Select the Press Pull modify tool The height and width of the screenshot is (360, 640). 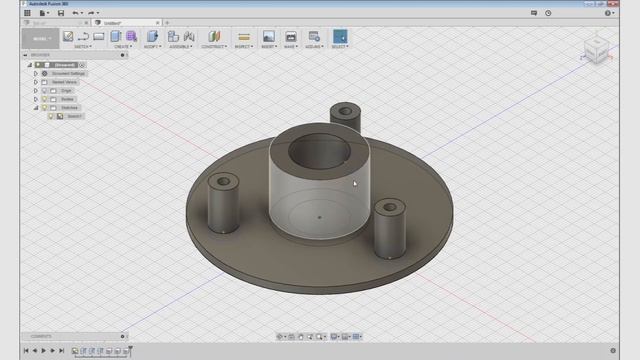[x=152, y=36]
